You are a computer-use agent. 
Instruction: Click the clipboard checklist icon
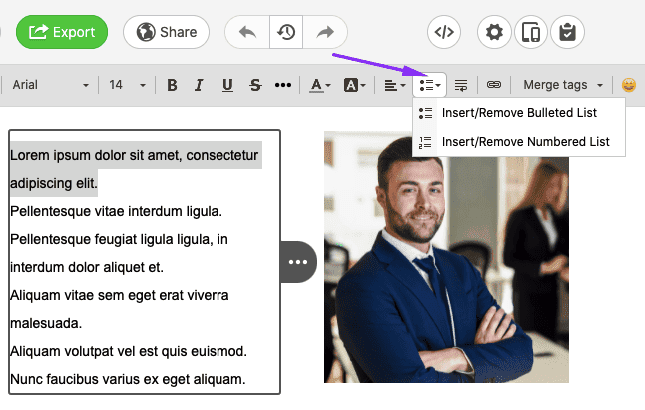coord(568,32)
